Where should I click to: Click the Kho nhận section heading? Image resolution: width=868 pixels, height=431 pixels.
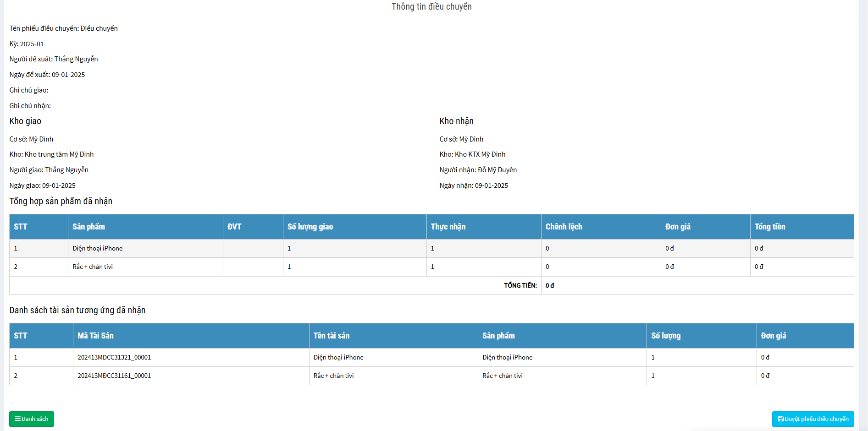(456, 121)
